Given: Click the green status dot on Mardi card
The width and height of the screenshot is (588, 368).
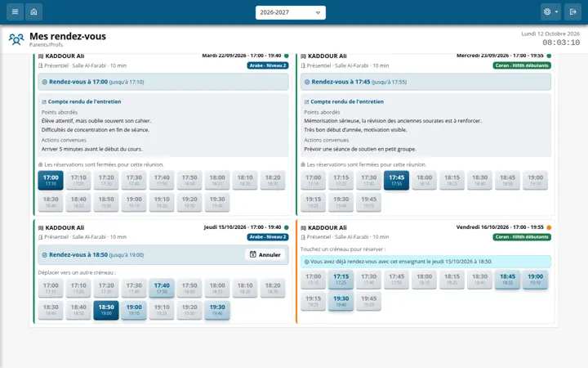Looking at the screenshot, I should [x=287, y=56].
